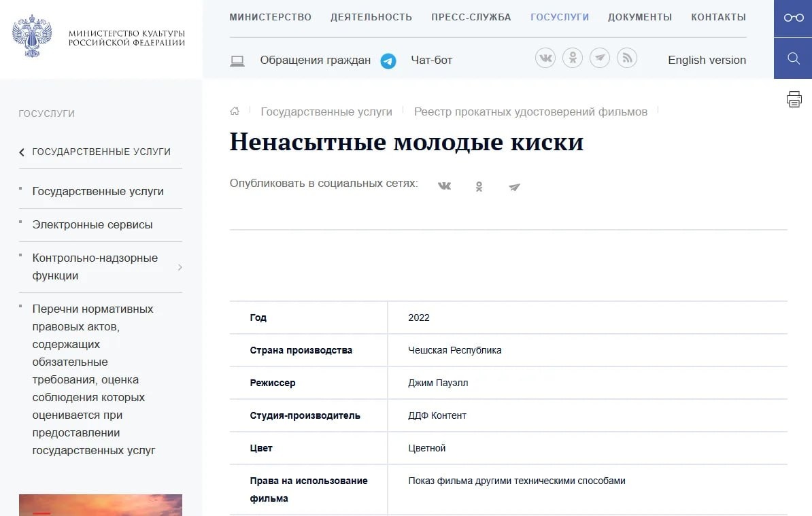Click the Опубликовать в социальных сетях label

coord(324,183)
